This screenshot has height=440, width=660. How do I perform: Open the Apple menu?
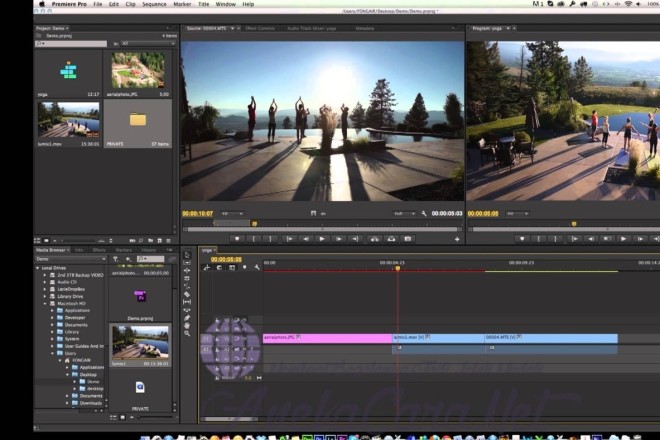[x=42, y=4]
